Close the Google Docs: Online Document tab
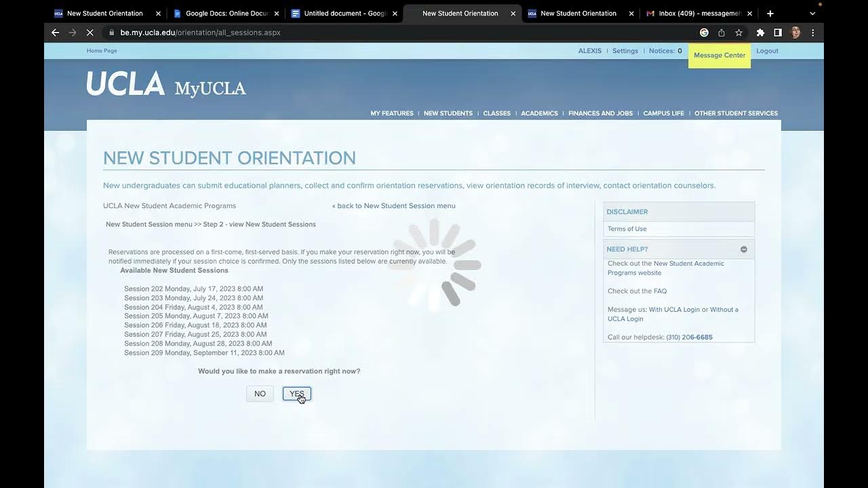The height and width of the screenshot is (488, 868). click(277, 14)
